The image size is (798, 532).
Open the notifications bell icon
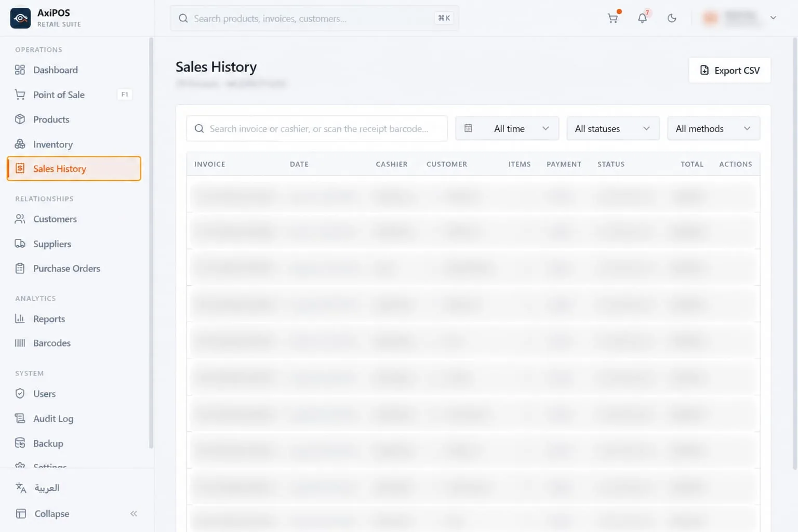(x=643, y=18)
